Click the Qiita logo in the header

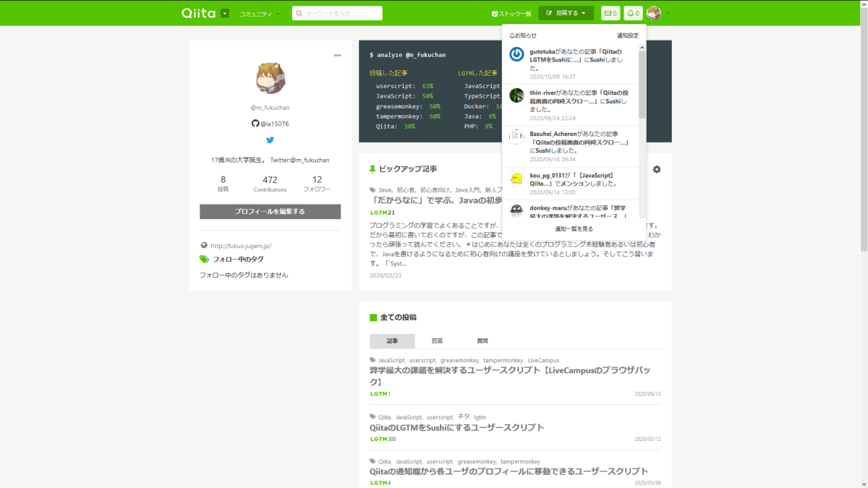200,13
